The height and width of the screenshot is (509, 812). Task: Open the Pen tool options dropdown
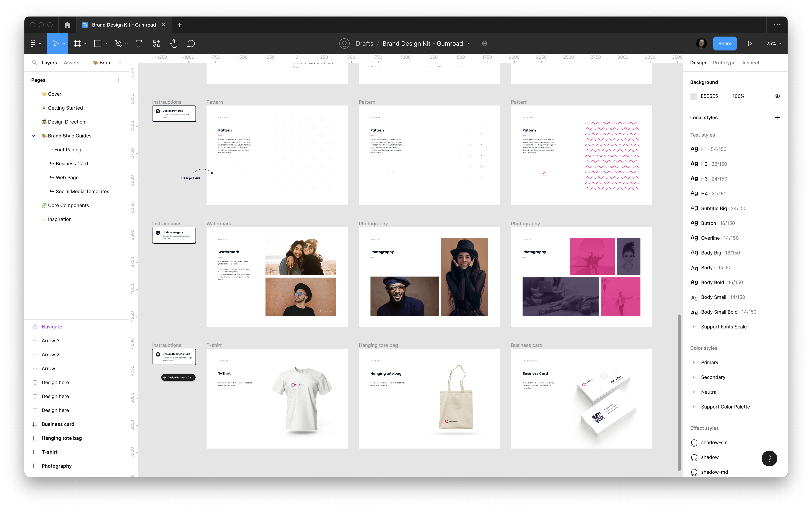coord(126,44)
